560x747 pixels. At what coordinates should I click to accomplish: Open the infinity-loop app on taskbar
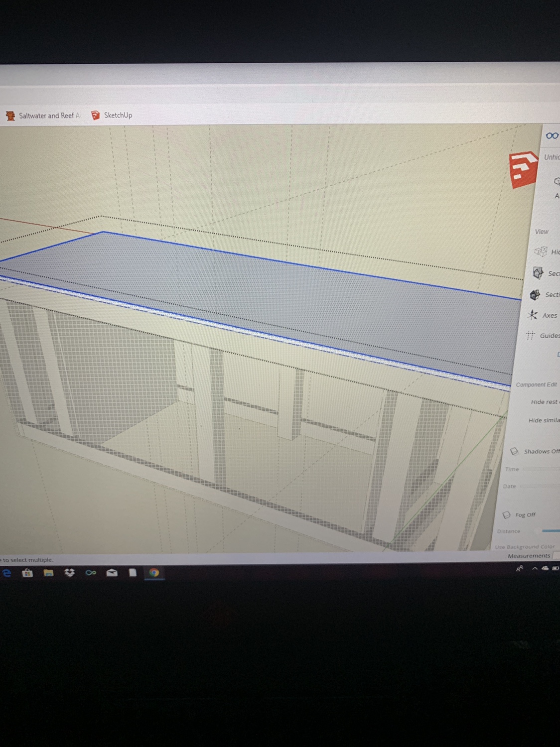pos(90,573)
